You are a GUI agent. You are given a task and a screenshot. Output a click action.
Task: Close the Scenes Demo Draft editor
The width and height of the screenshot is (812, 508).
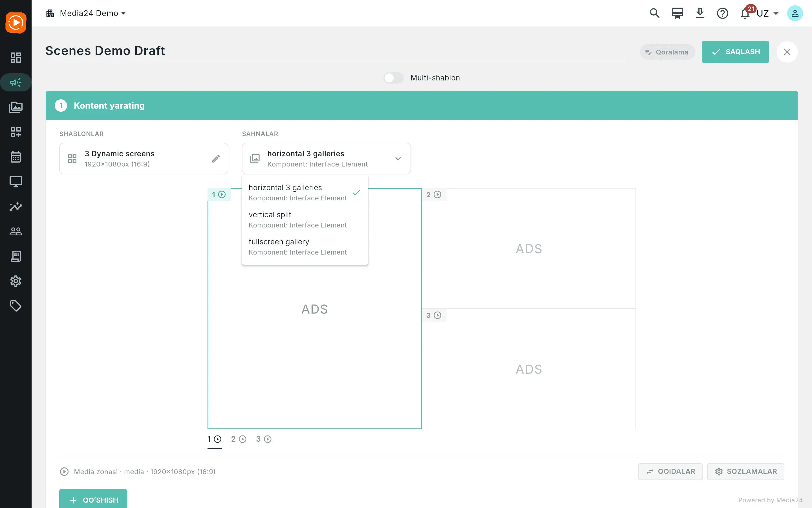pyautogui.click(x=787, y=52)
